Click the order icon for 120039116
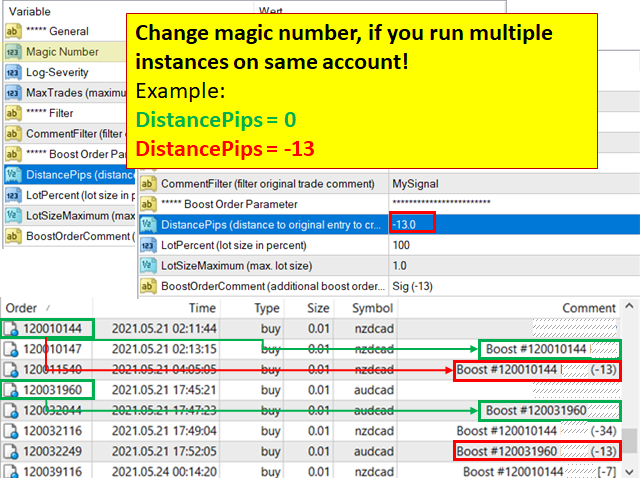 (x=12, y=472)
